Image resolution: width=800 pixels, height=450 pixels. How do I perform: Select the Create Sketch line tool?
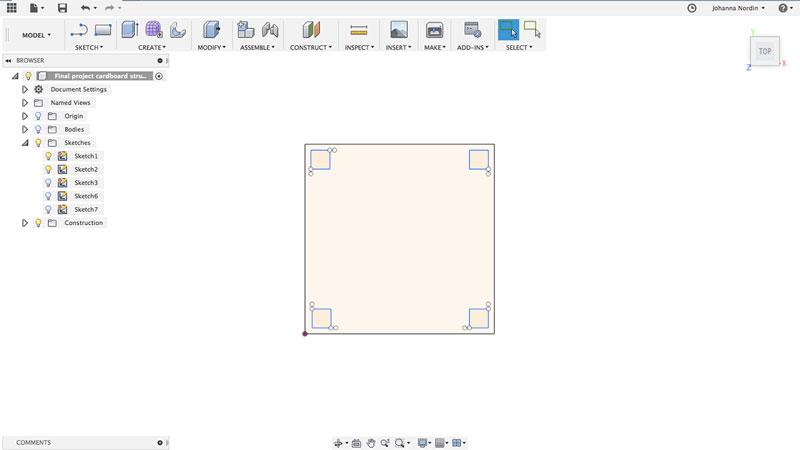point(79,30)
